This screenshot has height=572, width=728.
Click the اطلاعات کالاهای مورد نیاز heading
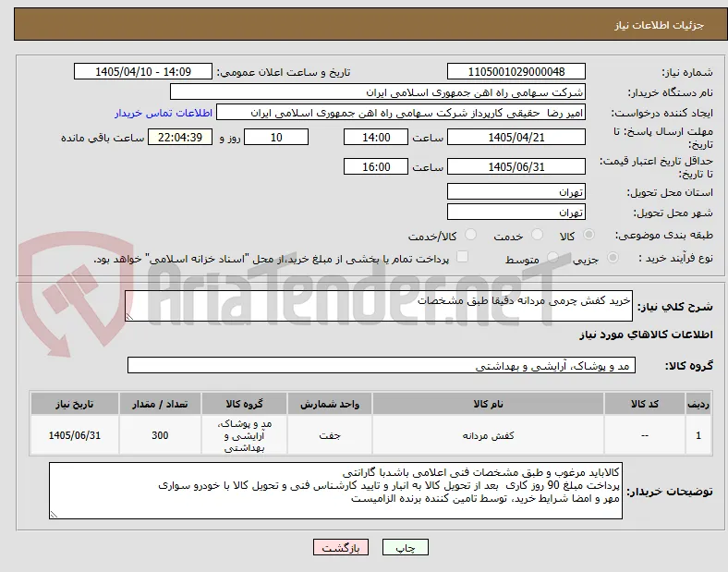click(x=646, y=335)
